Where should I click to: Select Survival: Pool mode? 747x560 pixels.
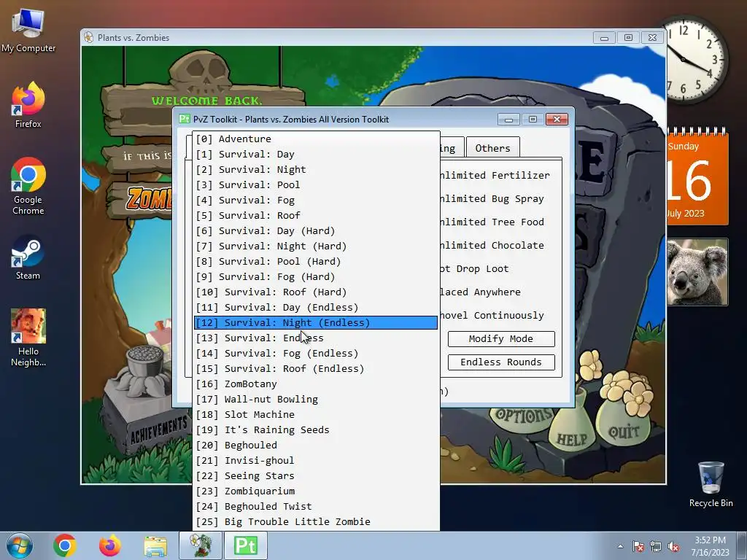tap(316, 184)
